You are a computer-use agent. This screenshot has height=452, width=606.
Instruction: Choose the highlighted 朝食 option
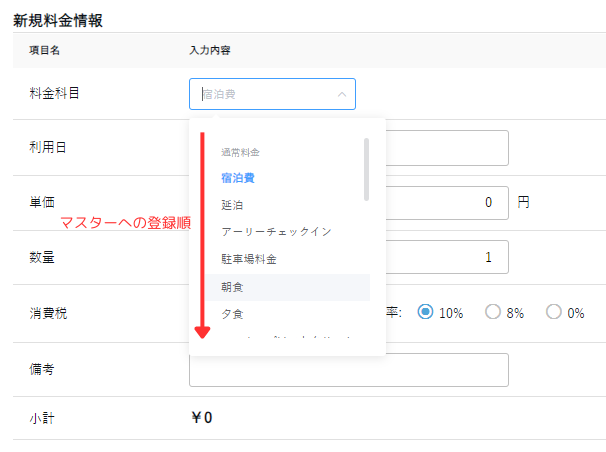231,287
